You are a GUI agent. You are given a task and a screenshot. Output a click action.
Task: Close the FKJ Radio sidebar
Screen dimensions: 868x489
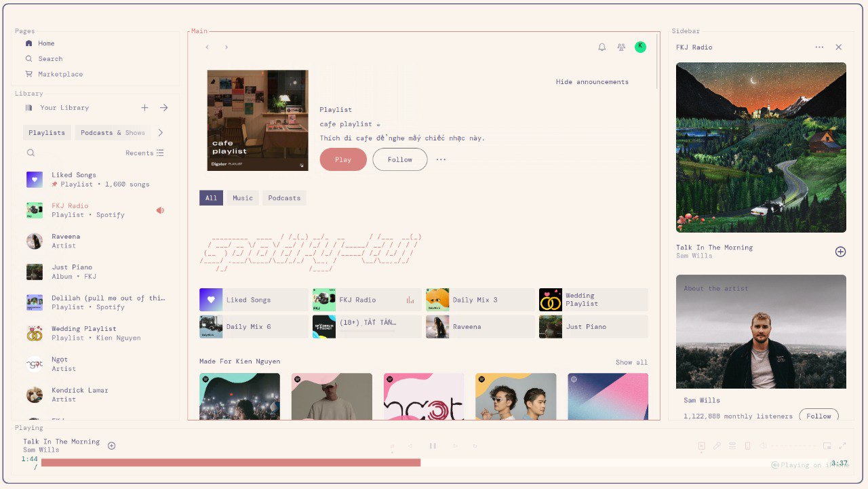[x=839, y=47]
